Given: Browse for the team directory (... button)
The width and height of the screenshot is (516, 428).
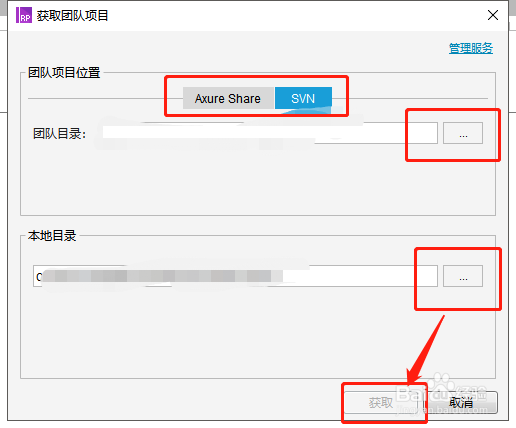Looking at the screenshot, I should (463, 133).
